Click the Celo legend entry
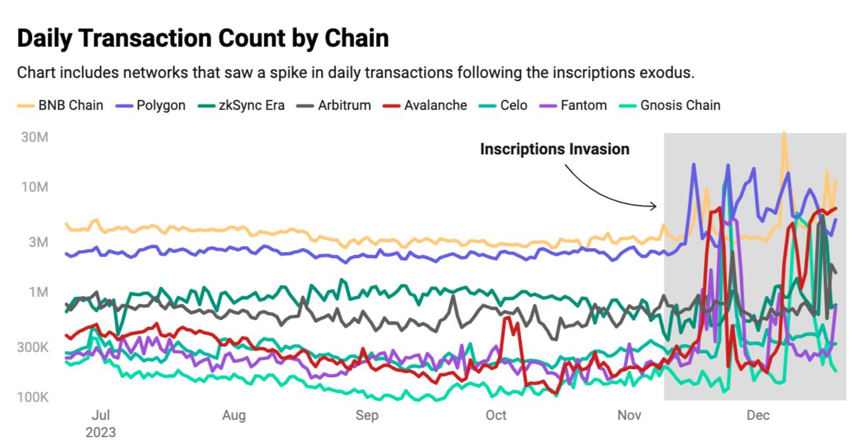The image size is (868, 447). [x=504, y=105]
